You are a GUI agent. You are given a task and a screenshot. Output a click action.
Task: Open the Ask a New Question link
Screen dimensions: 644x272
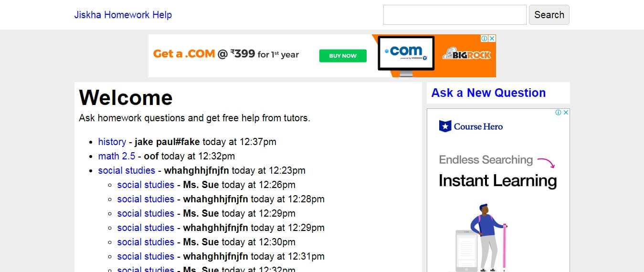[x=488, y=93]
